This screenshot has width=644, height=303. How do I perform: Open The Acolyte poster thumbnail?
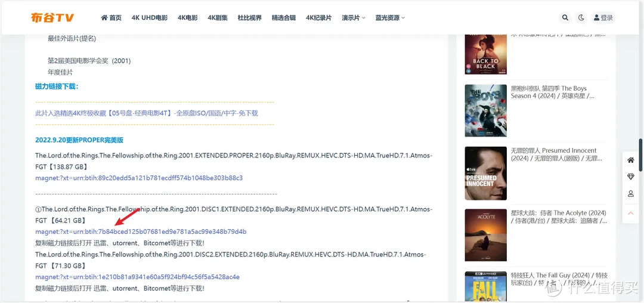[x=486, y=235]
